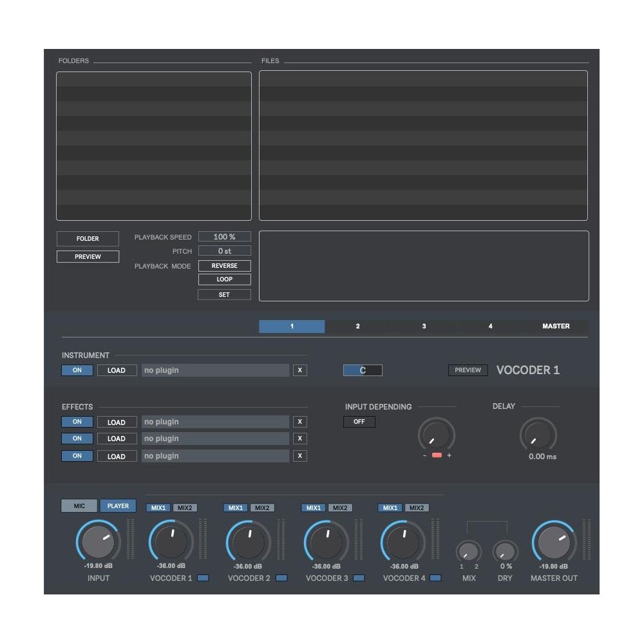This screenshot has width=644, height=644.
Task: Select MIX2 routing for Vocoder 1
Action: (187, 507)
